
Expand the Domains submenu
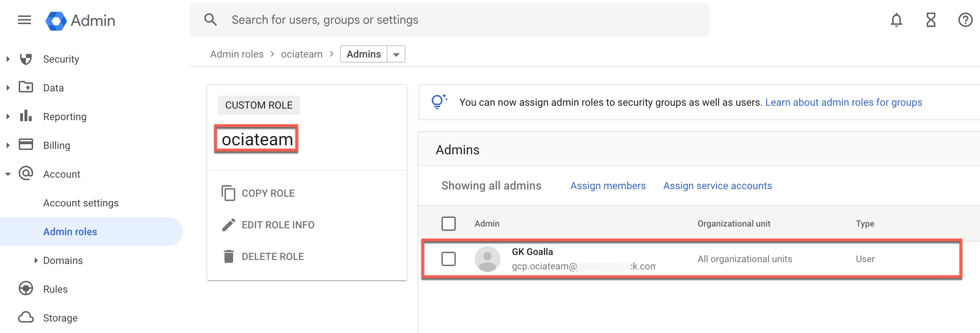[x=36, y=260]
